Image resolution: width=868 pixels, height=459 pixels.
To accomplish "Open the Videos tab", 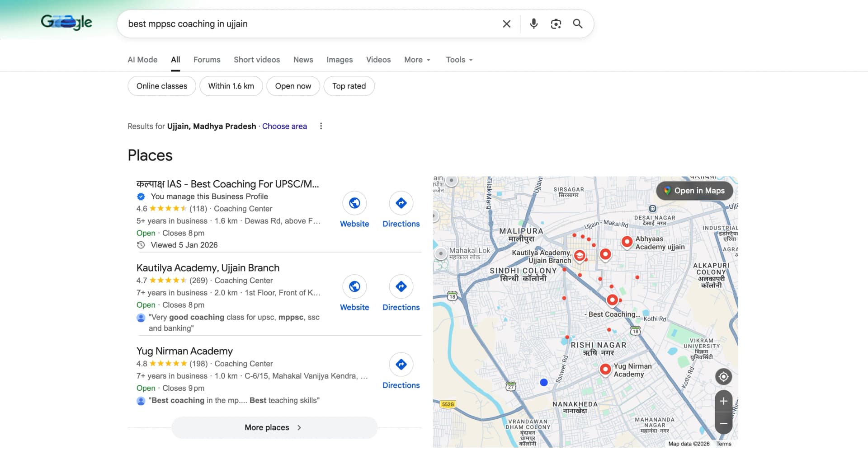I will click(378, 60).
